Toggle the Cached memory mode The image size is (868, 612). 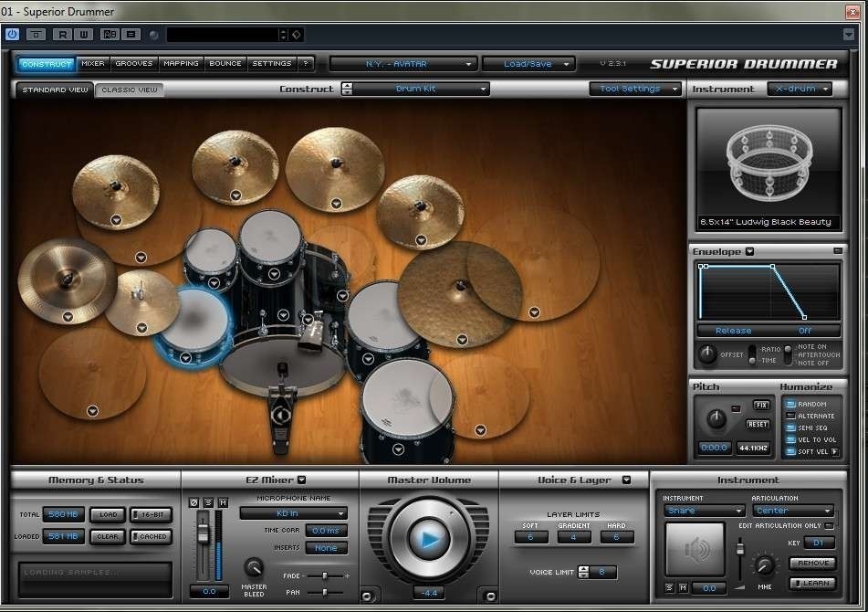pos(152,537)
